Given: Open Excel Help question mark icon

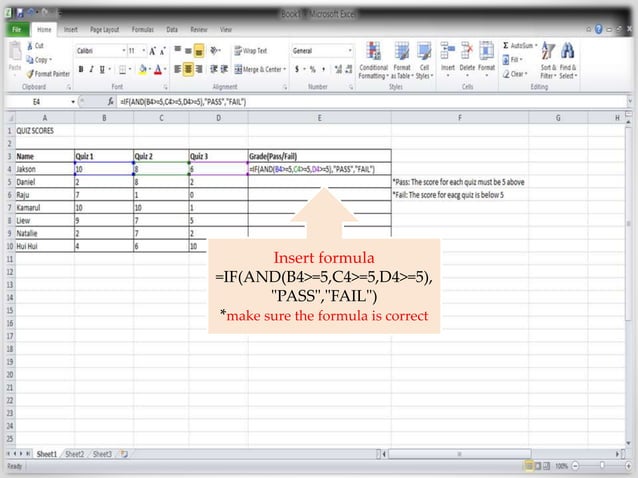Looking at the screenshot, I should 599,29.
